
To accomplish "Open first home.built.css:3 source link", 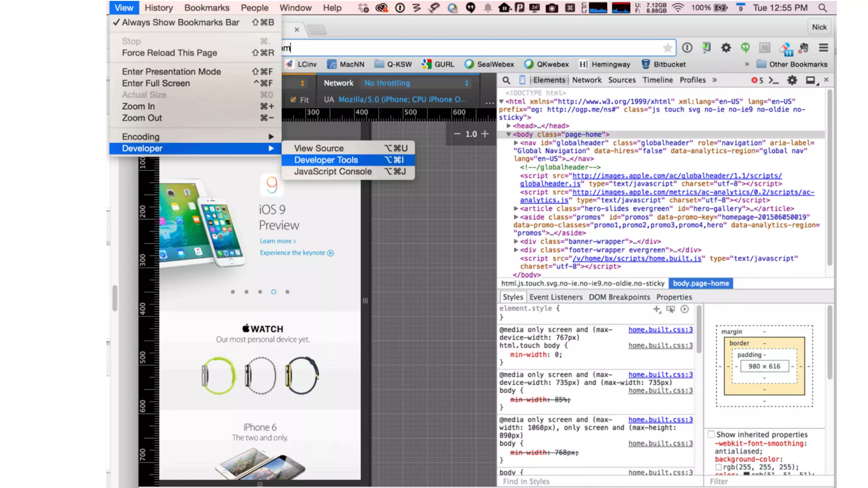I will [660, 330].
